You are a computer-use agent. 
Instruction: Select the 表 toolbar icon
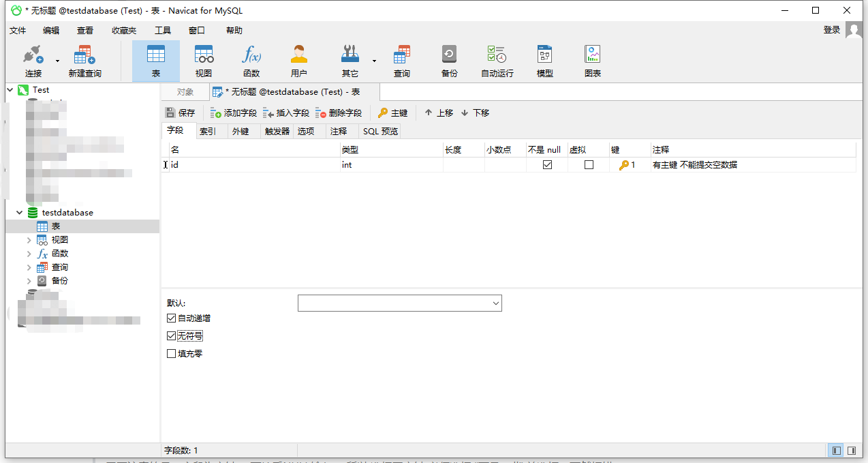click(156, 61)
